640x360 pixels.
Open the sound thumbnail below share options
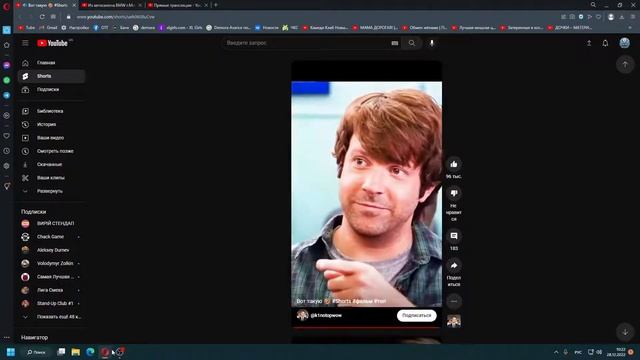(453, 321)
